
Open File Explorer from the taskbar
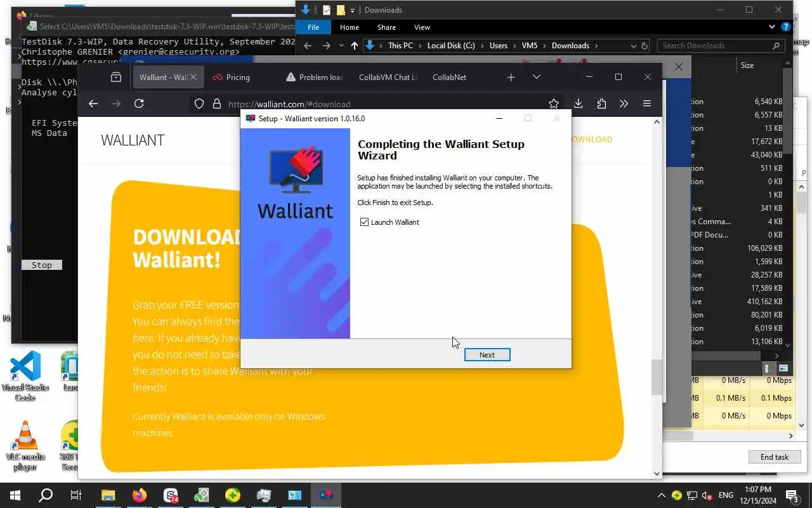108,495
